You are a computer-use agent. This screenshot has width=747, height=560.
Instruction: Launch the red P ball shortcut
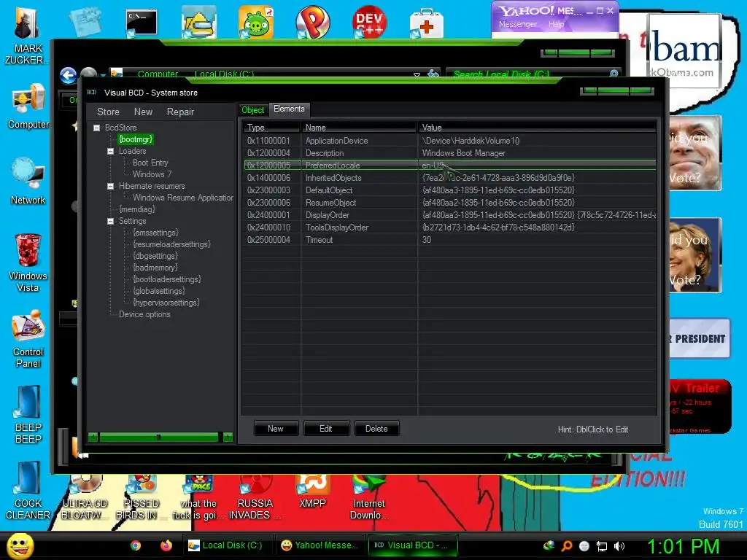[x=312, y=23]
